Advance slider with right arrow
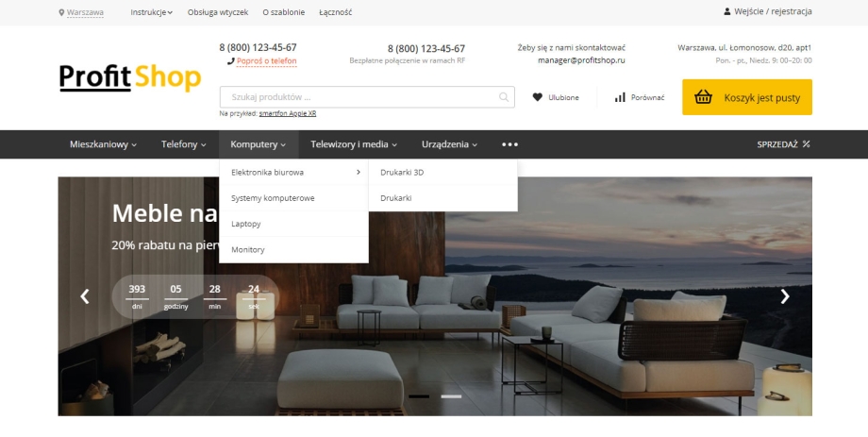Image resolution: width=868 pixels, height=437 pixels. [784, 296]
